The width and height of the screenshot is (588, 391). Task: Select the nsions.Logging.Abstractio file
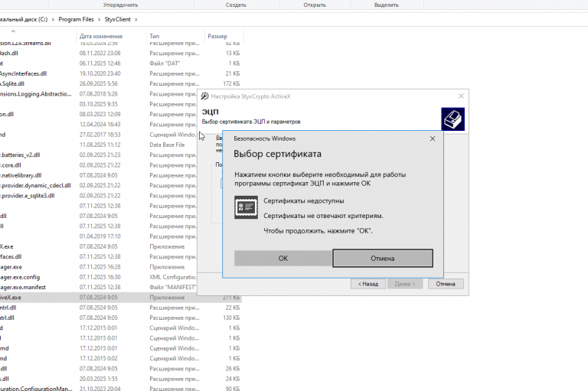[36, 93]
